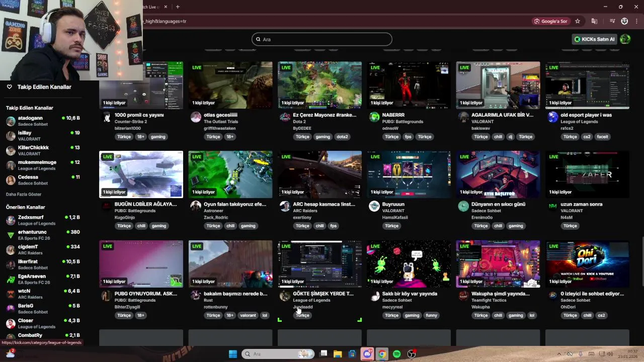
Task: Open Erenimo0o streamer avatar
Action: 463,206
